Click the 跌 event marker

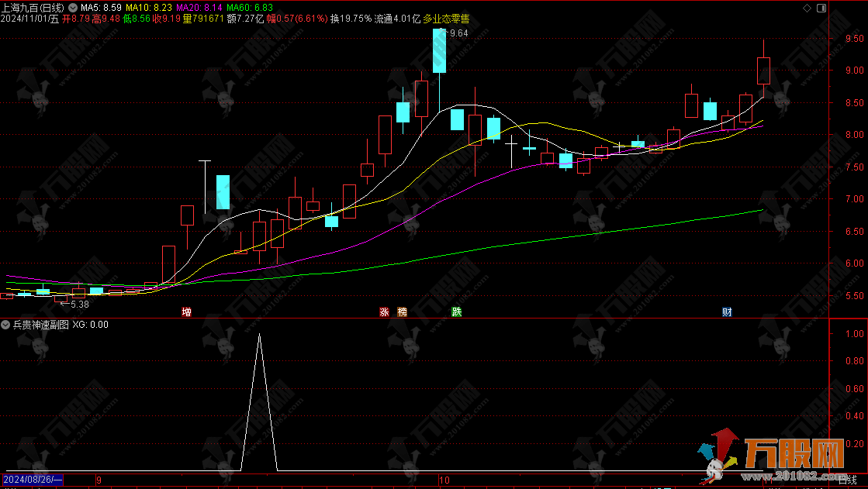(457, 312)
